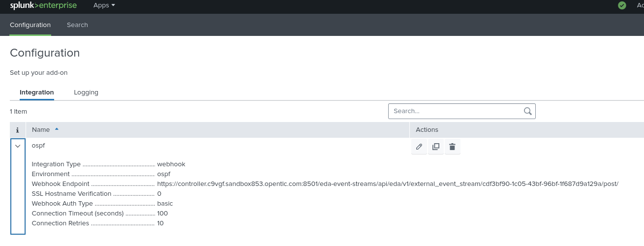Screen dimensions: 644x246
Task: Collapse the ospf row details chevron
Action: click(x=18, y=146)
